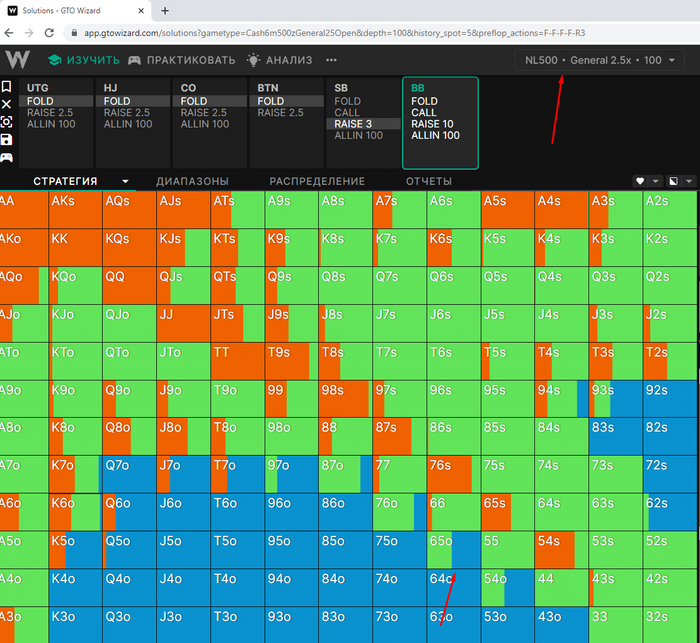The width and height of the screenshot is (700, 643).
Task: Click the screenshot capture icon in sidebar
Action: [x=6, y=122]
